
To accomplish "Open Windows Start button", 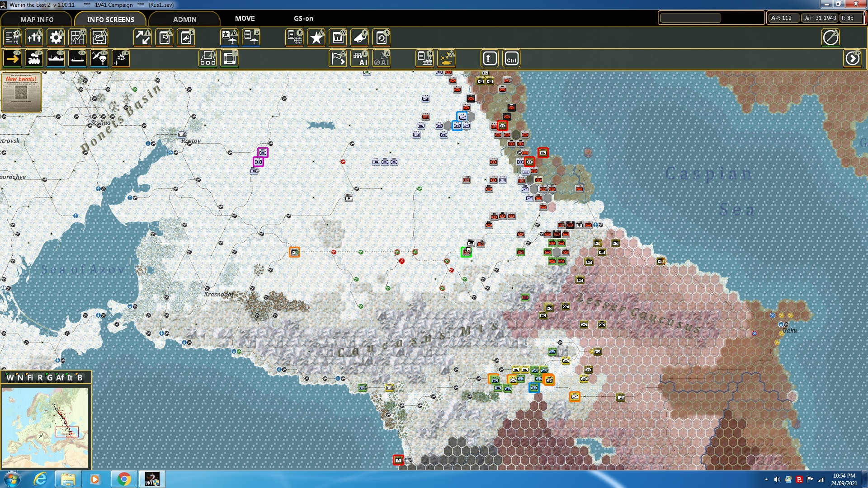I will [12, 479].
